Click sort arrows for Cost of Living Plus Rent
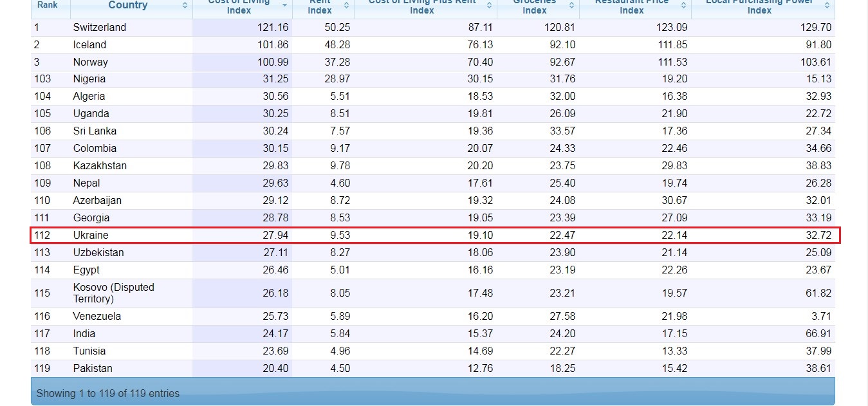This screenshot has height=406, width=868. coord(490,5)
